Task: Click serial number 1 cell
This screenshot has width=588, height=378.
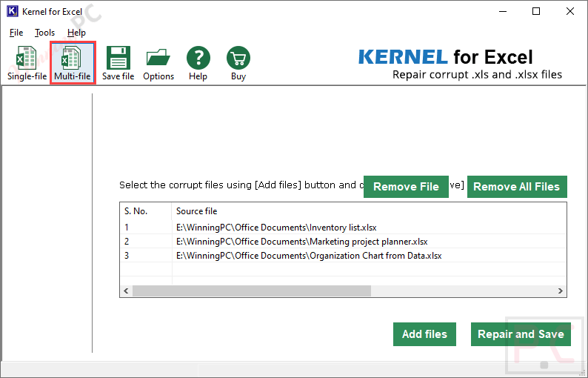Action: pyautogui.click(x=146, y=228)
